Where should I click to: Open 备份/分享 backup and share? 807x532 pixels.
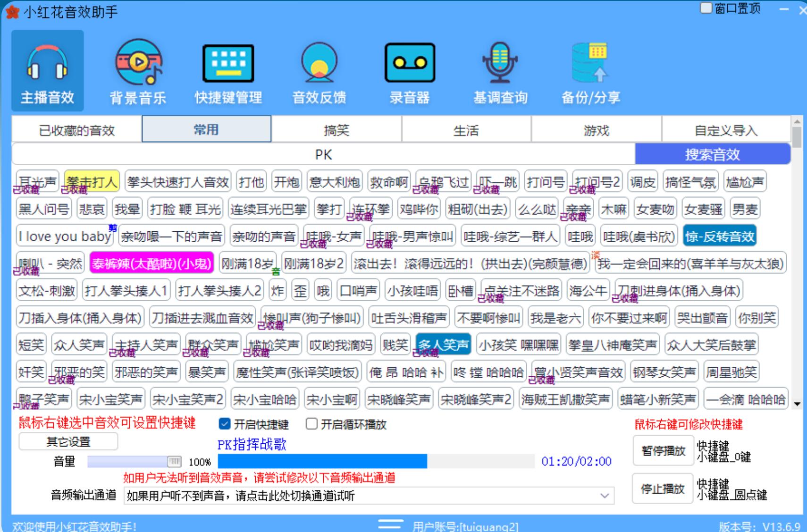click(x=590, y=70)
